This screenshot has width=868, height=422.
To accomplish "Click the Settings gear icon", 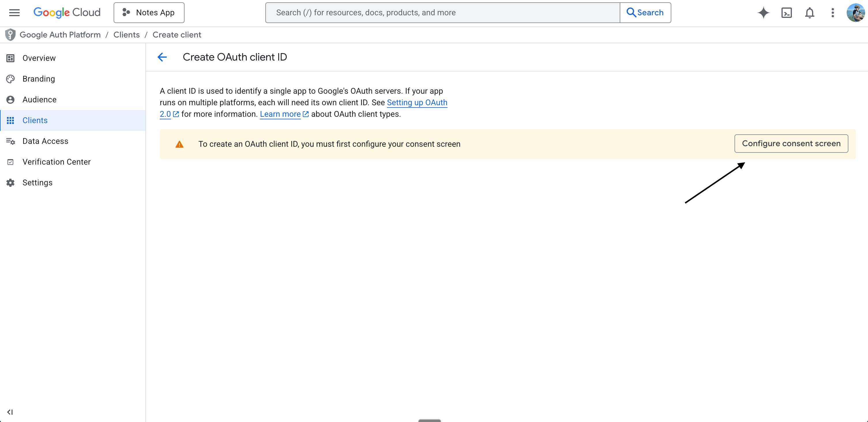I will [x=10, y=182].
